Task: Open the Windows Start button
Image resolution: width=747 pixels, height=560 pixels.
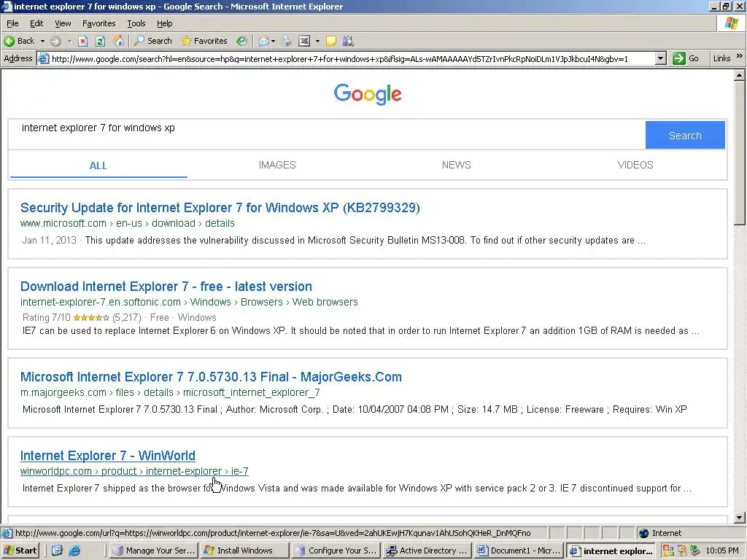Action: 20,551
